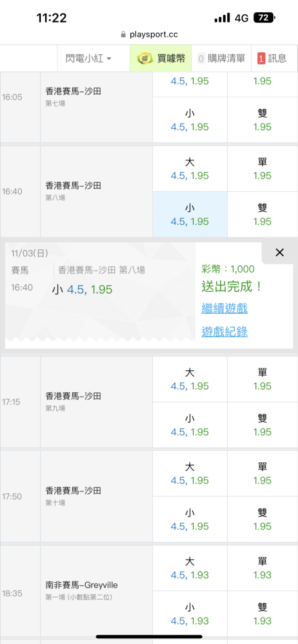Screen dimensions: 298x644
Task: Deselect highlighted 小 4.5 for 第八場
Action: (x=190, y=214)
